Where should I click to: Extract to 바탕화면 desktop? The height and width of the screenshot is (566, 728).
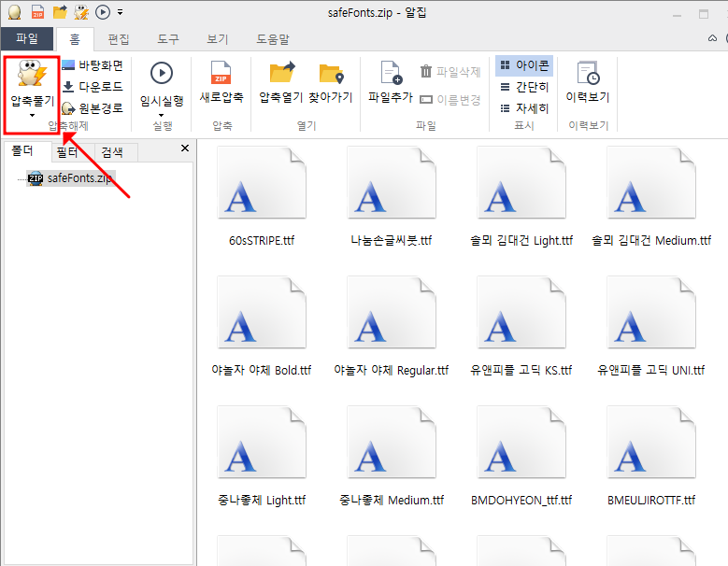tap(93, 65)
